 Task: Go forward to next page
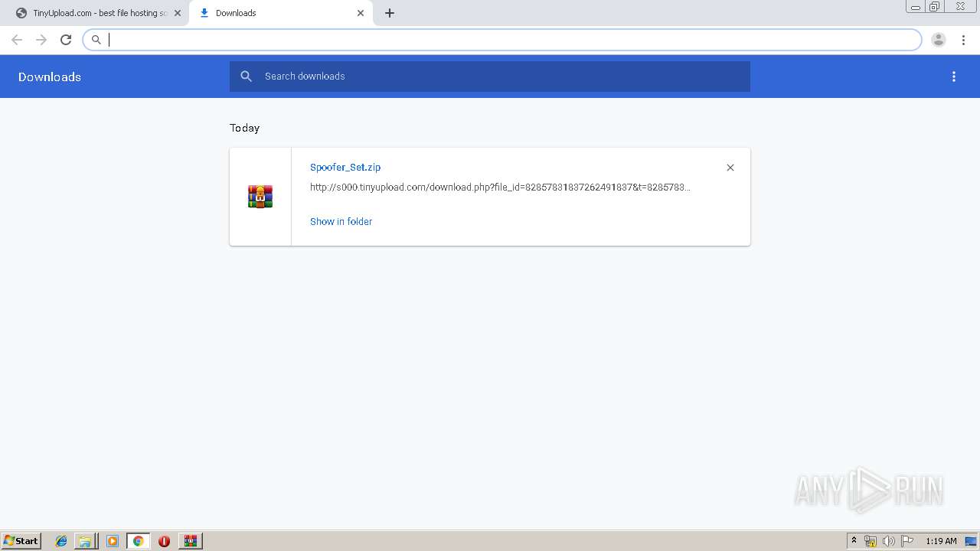41,40
